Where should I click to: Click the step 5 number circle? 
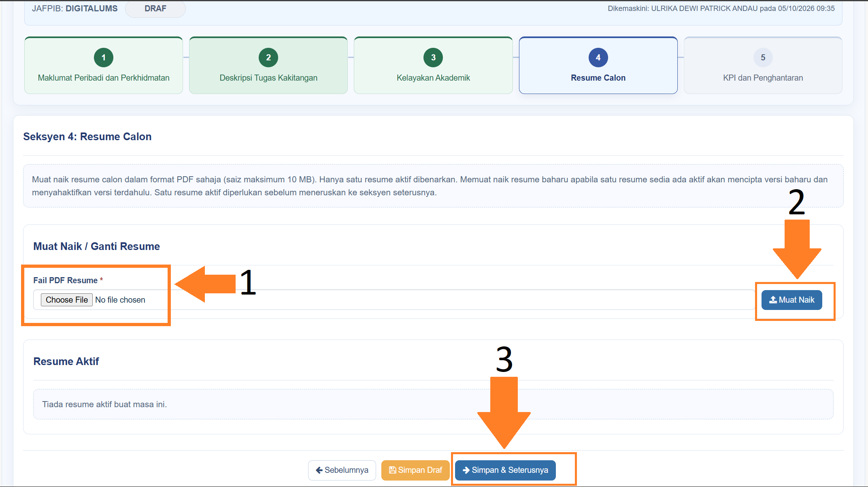point(763,58)
